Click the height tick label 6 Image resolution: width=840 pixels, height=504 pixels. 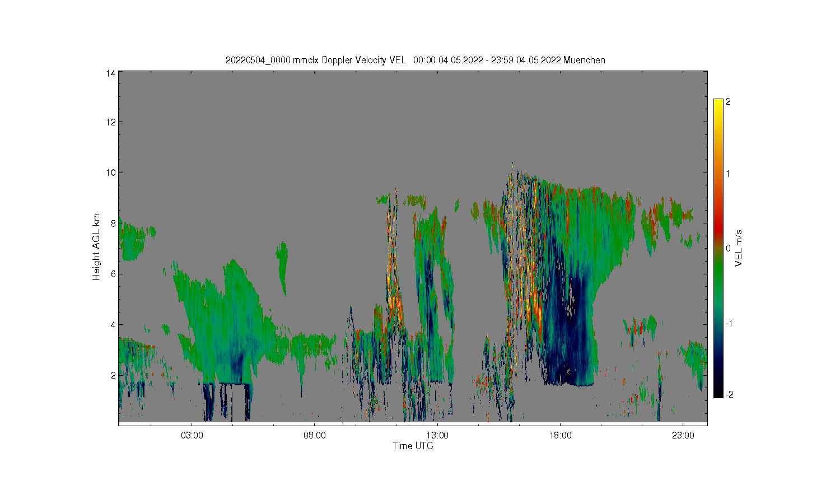(x=113, y=274)
